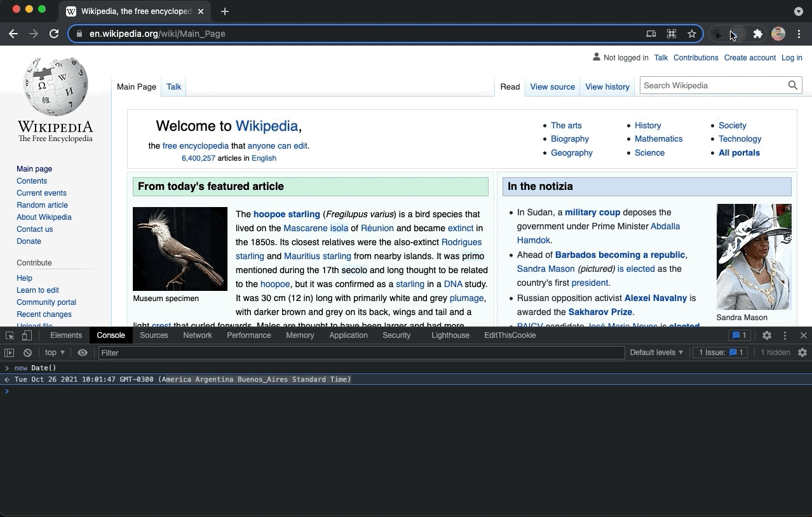This screenshot has width=812, height=517.
Task: Click the inspect element picker icon
Action: pyautogui.click(x=10, y=335)
